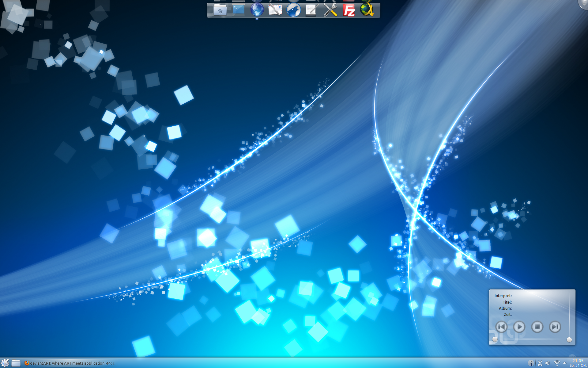The image size is (588, 368).
Task: Open the notifications indicator showing 1
Action: 531,363
